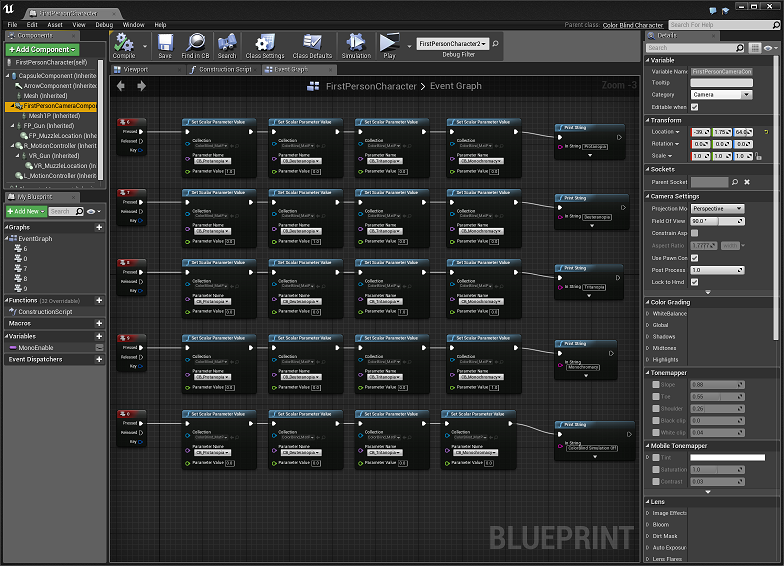
Task: Click the search icon in the Search For Help box
Action: (x=776, y=24)
